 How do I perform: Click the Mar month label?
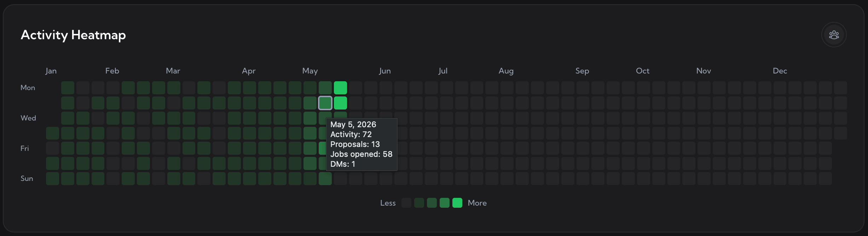coord(173,71)
